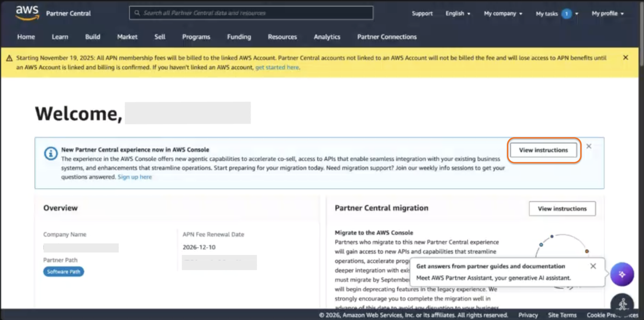Close the New Partner Central experience notice
This screenshot has height=320, width=644.
589,146
